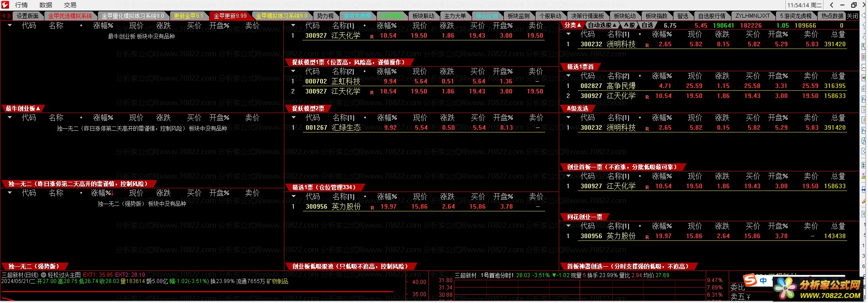
Task: Click the 捉妖模型2票 panel label
Action: pyautogui.click(x=308, y=108)
